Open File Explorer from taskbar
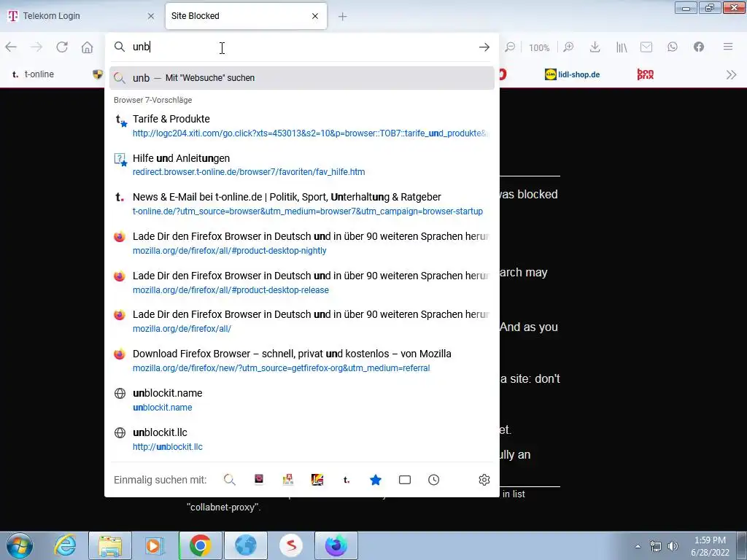 [x=110, y=545]
